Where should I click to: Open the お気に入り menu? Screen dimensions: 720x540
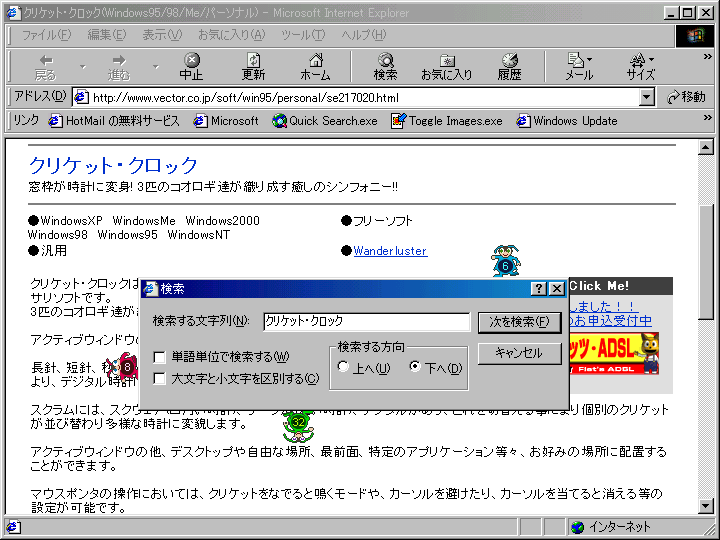point(231,35)
